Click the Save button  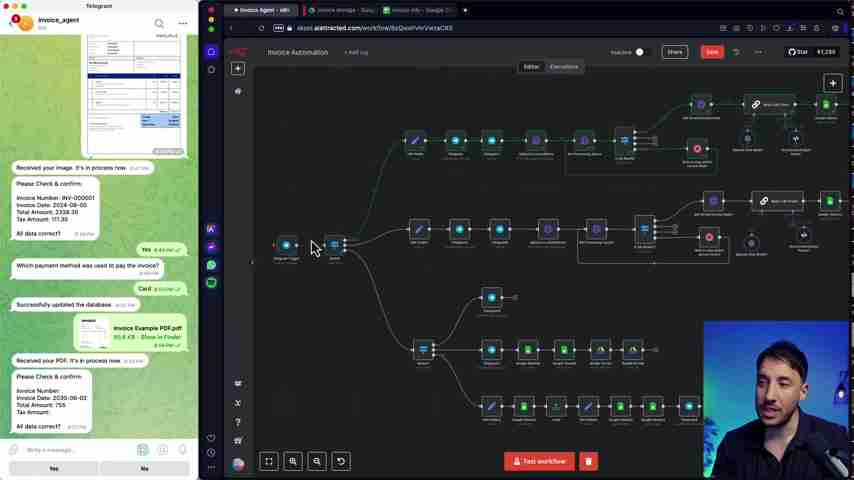coord(711,52)
